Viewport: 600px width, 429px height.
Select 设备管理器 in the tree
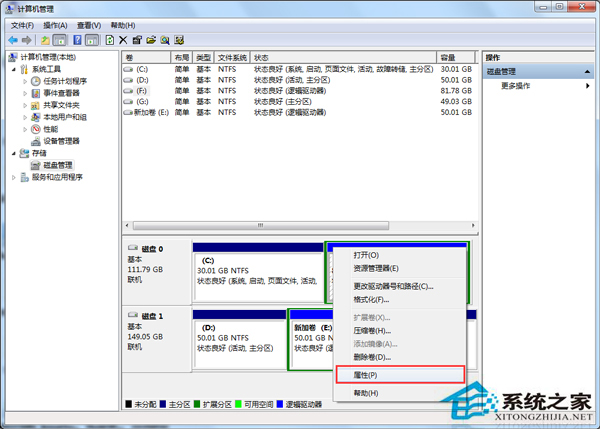(61, 141)
